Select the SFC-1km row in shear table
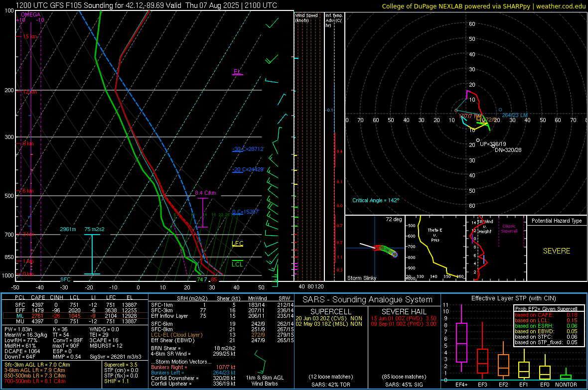The image size is (588, 390). tap(222, 305)
